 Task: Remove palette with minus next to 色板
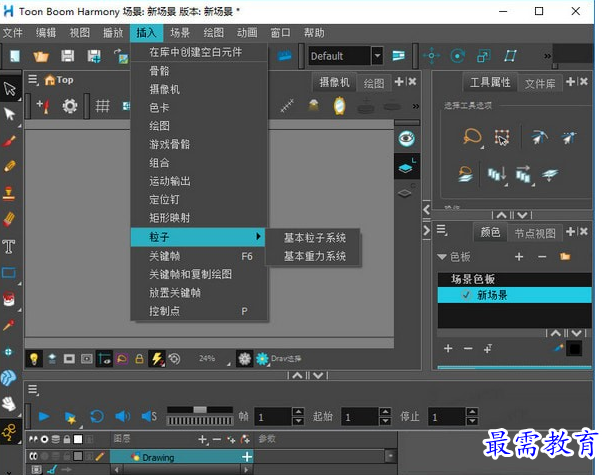(542, 257)
